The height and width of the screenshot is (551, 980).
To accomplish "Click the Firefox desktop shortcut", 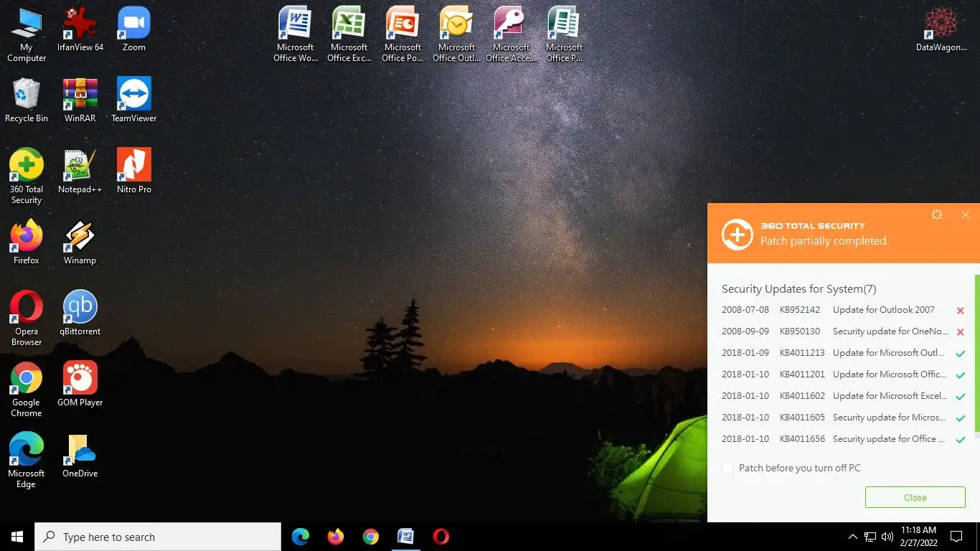I will point(27,242).
